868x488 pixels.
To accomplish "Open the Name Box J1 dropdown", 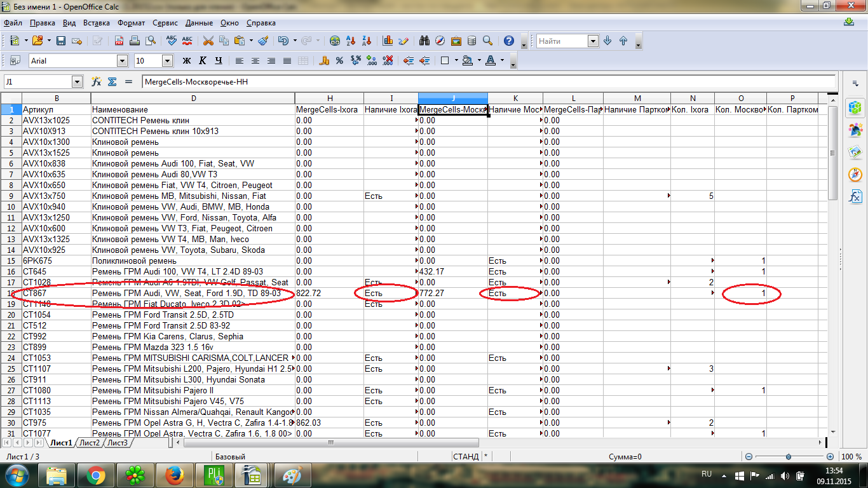I will point(78,81).
